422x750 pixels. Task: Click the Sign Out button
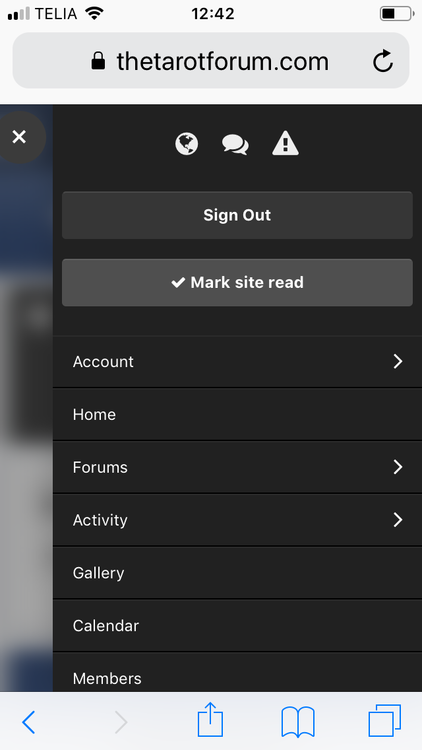[x=237, y=215]
